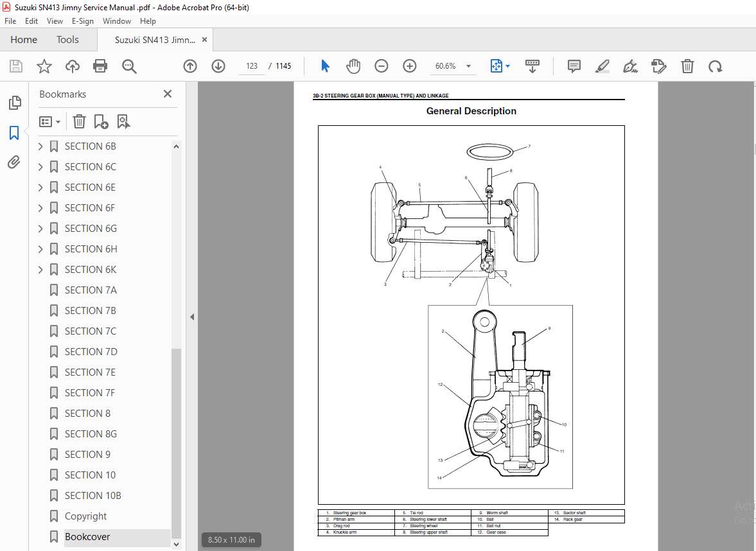Expand SECTION 6F bookmark

click(x=40, y=208)
